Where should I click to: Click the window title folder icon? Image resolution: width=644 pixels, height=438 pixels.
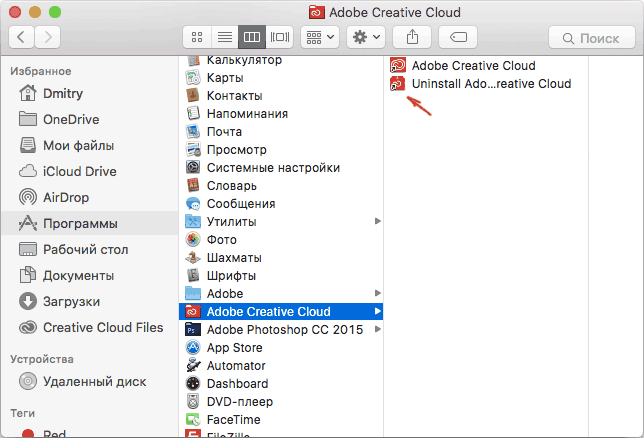click(x=317, y=12)
